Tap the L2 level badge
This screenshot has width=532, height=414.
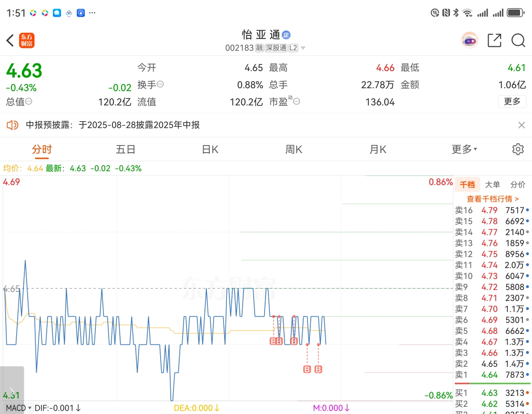293,48
